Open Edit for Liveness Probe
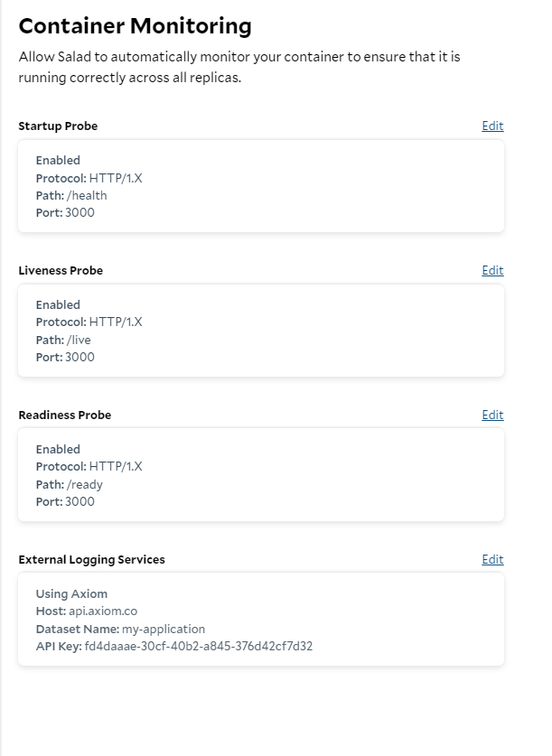Screen dimensions: 552x756 [492, 270]
